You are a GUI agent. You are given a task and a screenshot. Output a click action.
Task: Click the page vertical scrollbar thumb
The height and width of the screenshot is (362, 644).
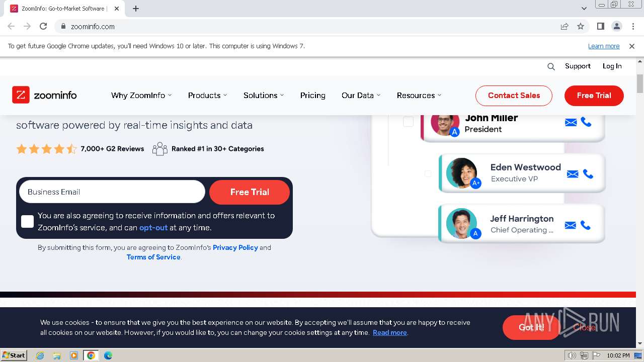point(640,83)
